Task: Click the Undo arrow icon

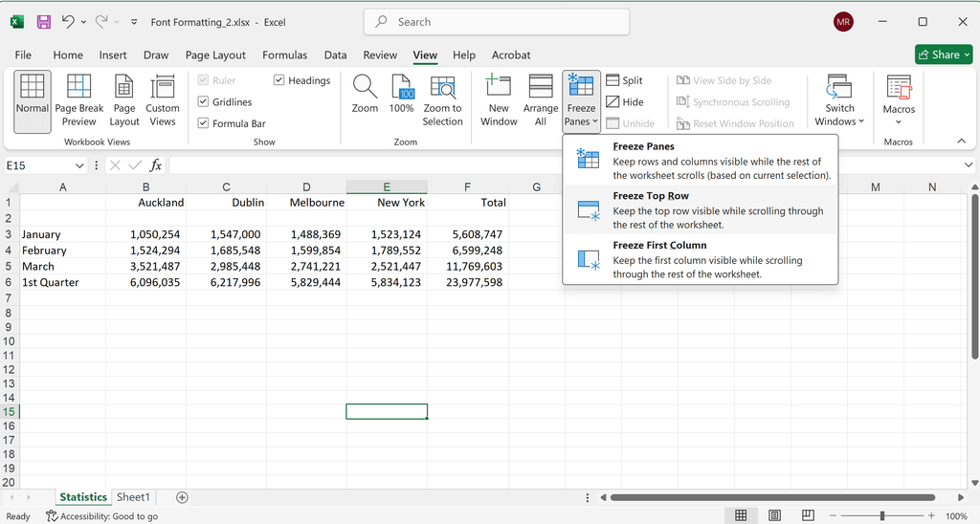Action: tap(68, 22)
